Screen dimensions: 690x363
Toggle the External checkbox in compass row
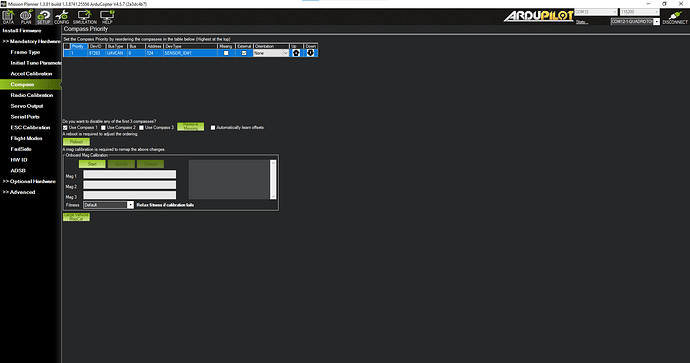point(244,53)
